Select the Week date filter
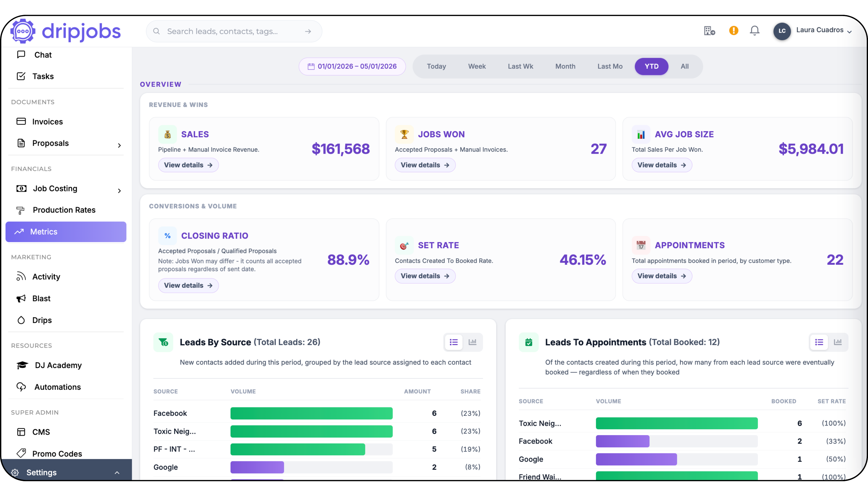 476,66
